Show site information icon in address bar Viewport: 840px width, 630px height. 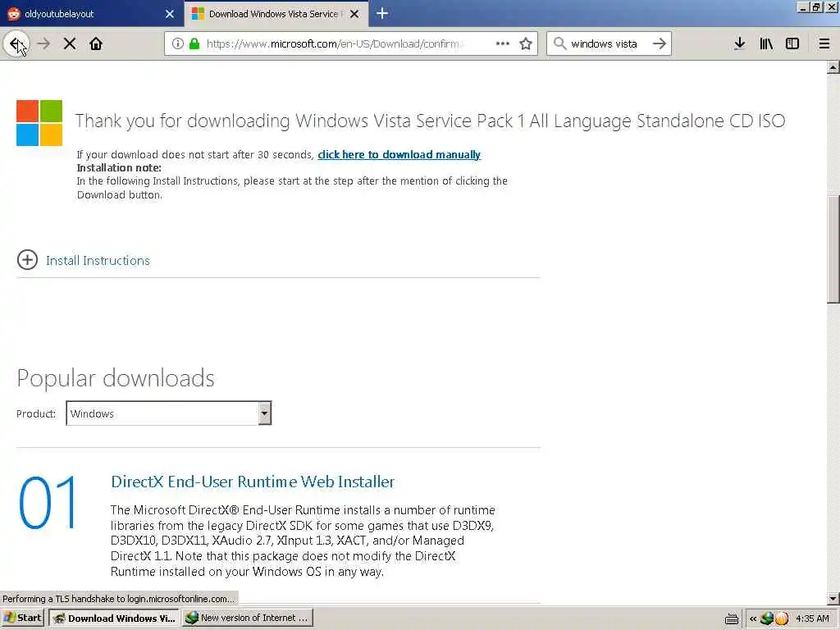pos(178,43)
